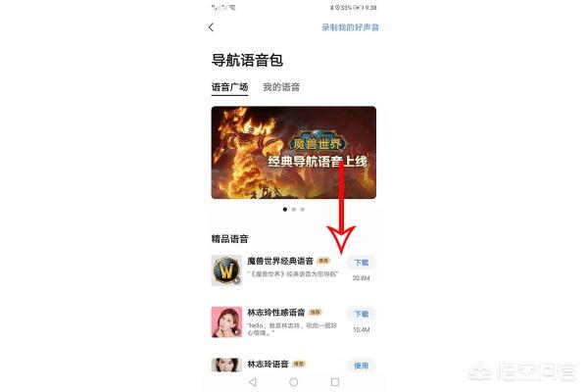
Task: Tap 林志玲语音 avatar thumbnail
Action: tap(226, 365)
